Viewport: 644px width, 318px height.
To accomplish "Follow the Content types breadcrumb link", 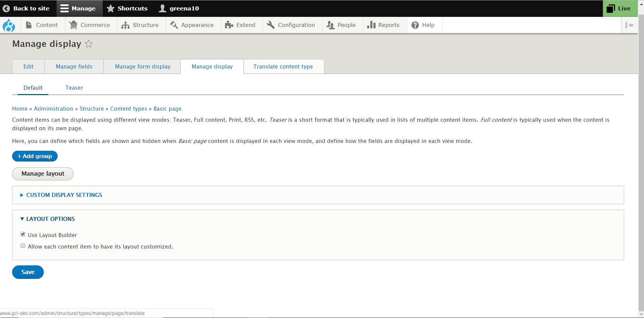I will pyautogui.click(x=128, y=109).
